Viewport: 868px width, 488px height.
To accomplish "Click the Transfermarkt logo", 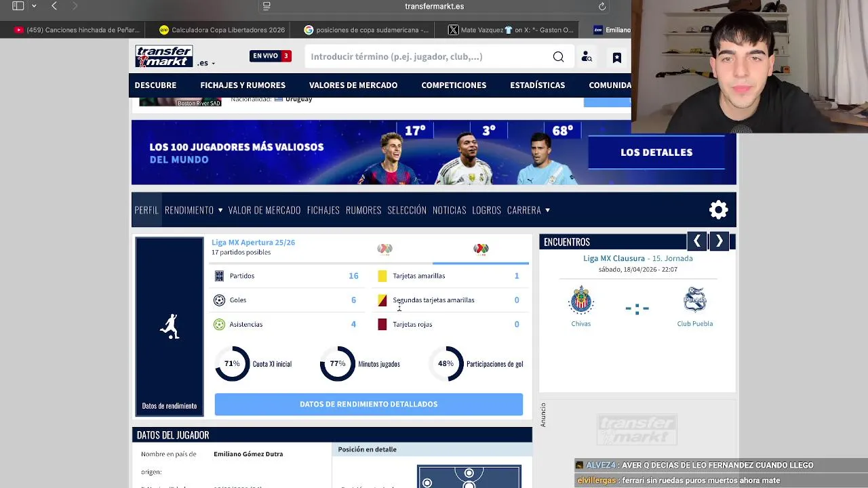I will 163,56.
